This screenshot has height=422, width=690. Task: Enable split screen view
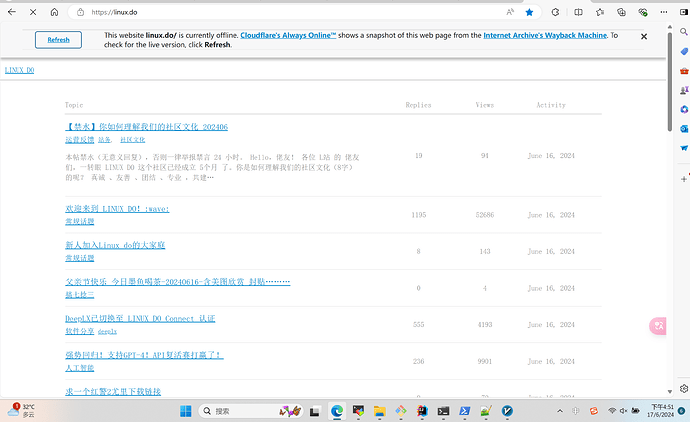pos(579,12)
